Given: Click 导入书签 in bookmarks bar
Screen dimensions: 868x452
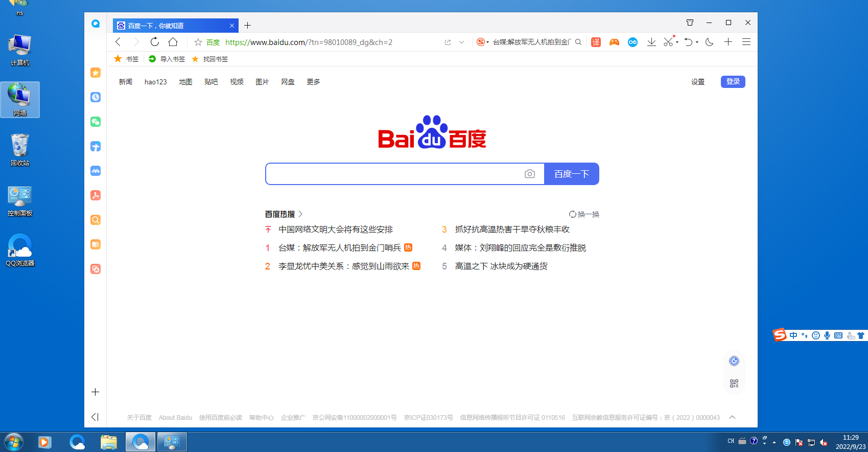Looking at the screenshot, I should click(x=167, y=59).
